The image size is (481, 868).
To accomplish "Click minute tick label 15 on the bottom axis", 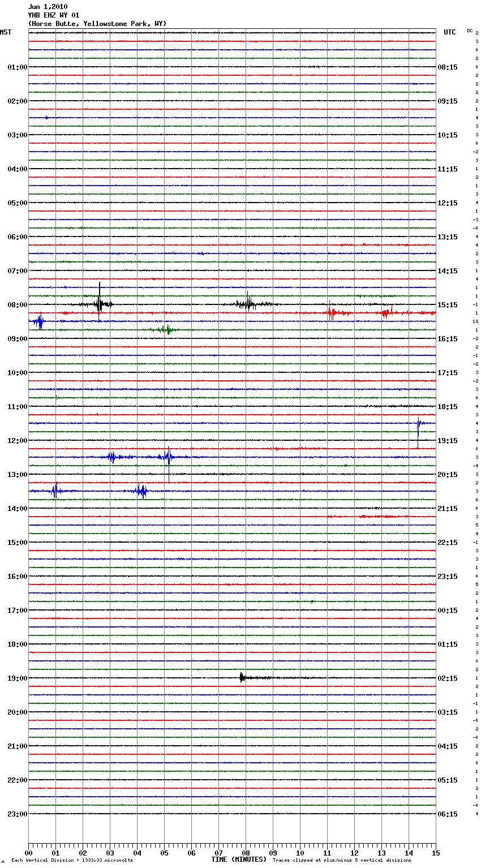I will (x=436, y=853).
